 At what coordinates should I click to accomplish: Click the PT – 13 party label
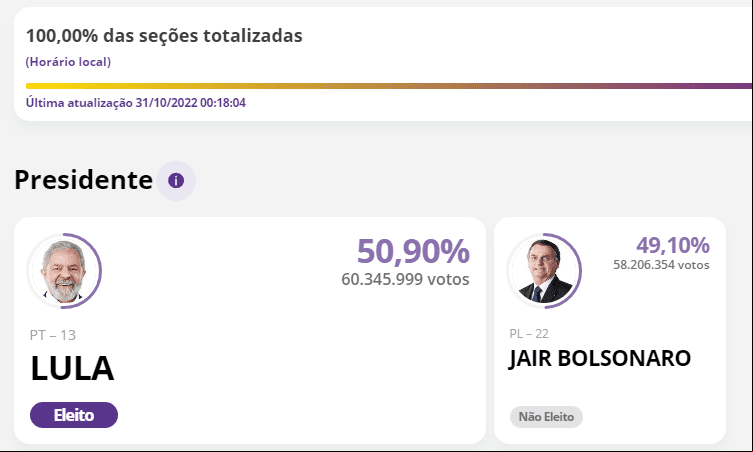53,335
